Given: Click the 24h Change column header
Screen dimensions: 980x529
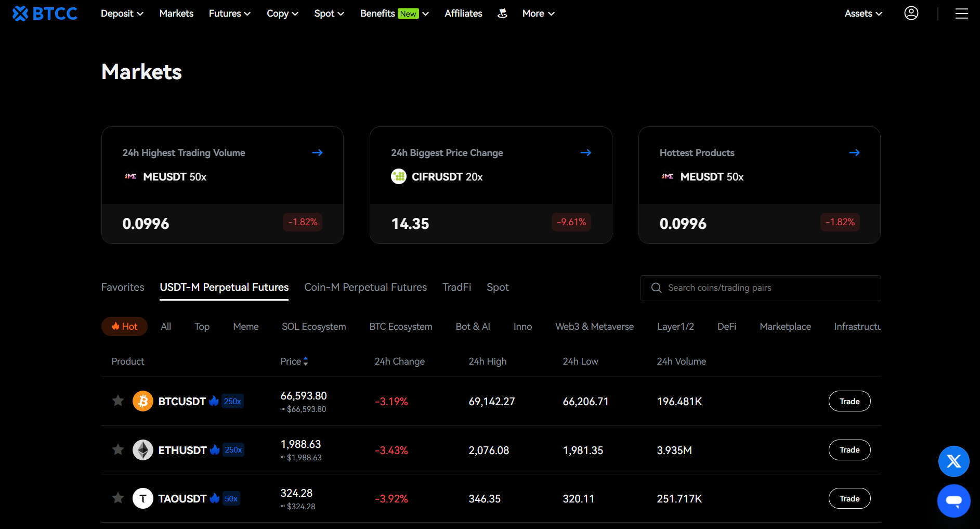Looking at the screenshot, I should tap(400, 362).
